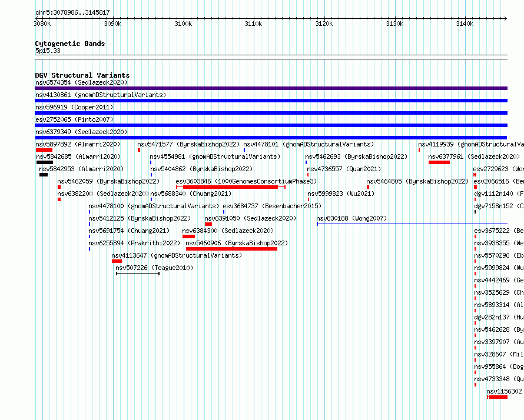Open nsv5404862 (ByrskaBishop2022) variant
524x420 pixels.
coord(201,169)
